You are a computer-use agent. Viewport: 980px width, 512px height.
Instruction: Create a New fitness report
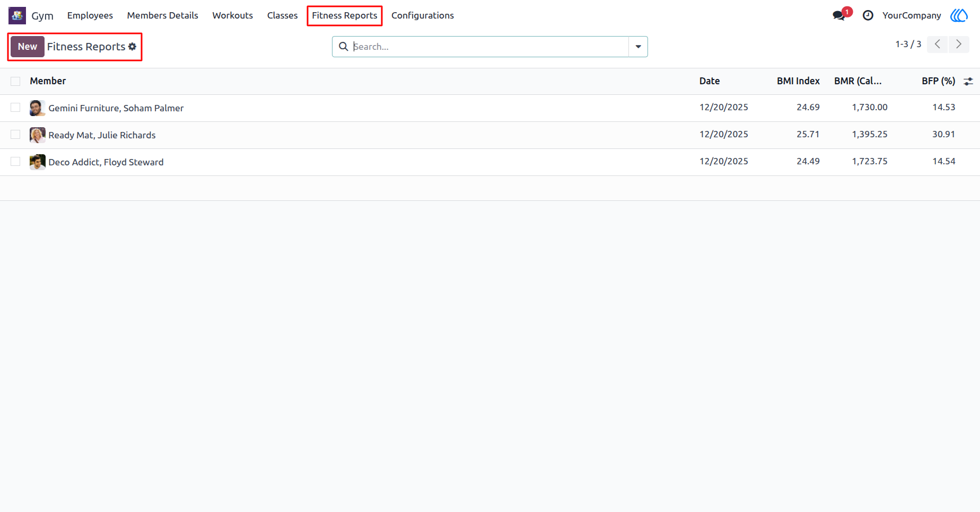[28, 47]
